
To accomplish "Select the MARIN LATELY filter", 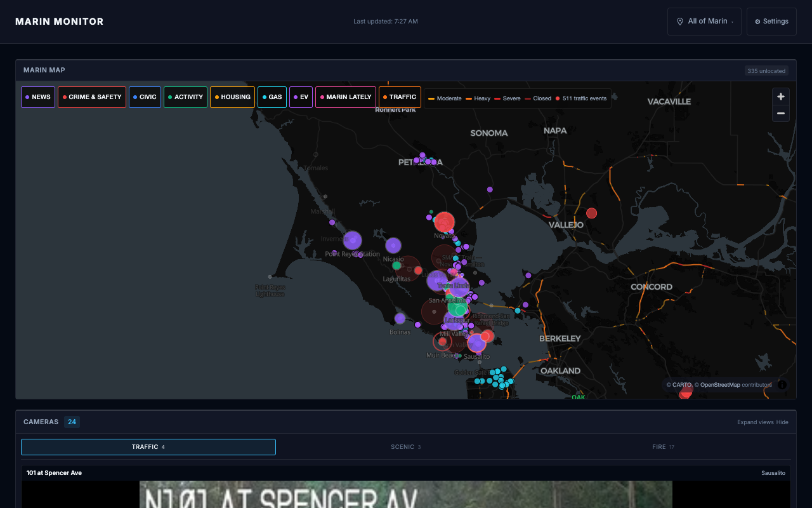I will [x=345, y=97].
